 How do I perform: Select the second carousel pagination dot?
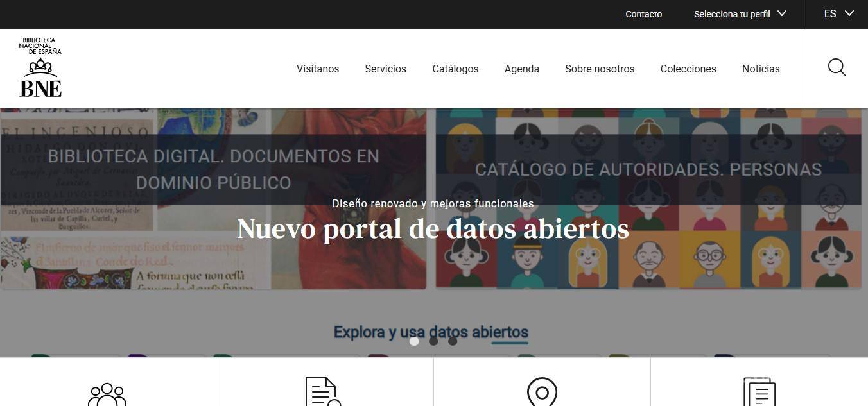433,341
